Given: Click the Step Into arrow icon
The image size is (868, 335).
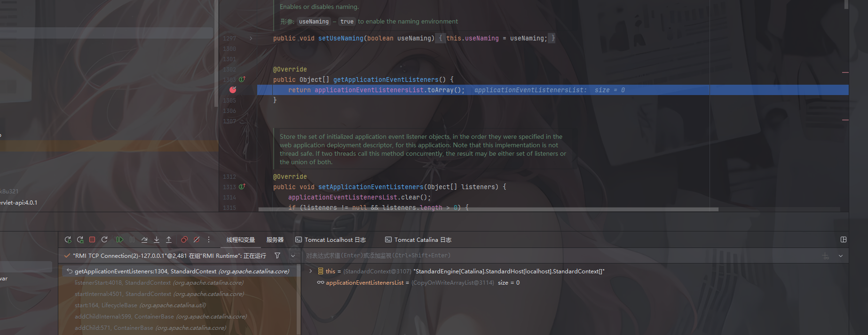Looking at the screenshot, I should [157, 239].
